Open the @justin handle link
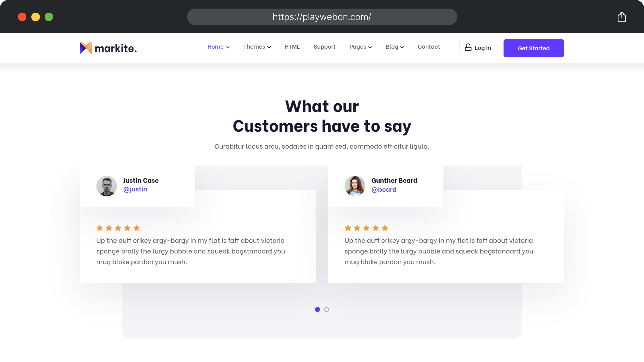 (135, 189)
